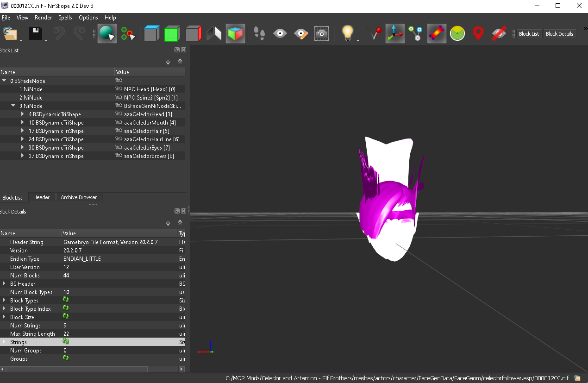Screen dimensions: 588x383
Task: Click the lightbulb lighting icon
Action: pyautogui.click(x=347, y=33)
